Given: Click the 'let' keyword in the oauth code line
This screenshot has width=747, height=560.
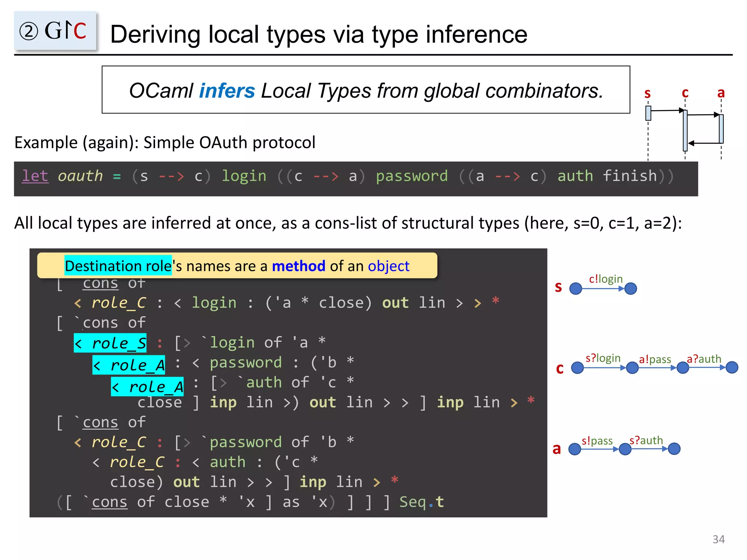Looking at the screenshot, I should click(x=35, y=176).
